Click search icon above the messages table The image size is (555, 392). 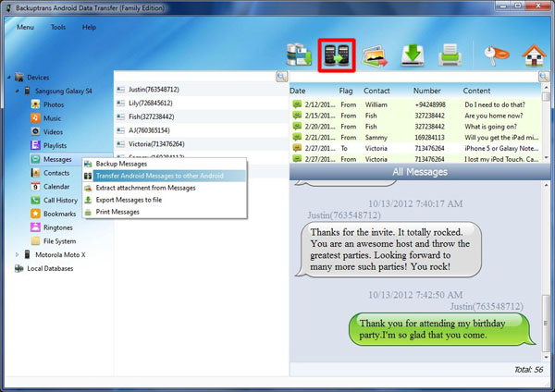coord(544,77)
